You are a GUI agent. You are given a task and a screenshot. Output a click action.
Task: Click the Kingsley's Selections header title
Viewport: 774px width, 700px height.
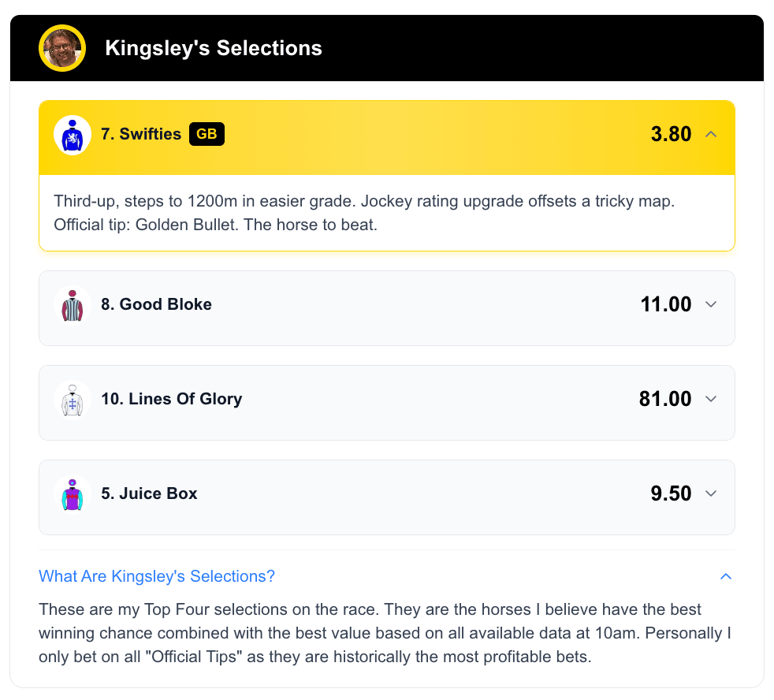(214, 48)
